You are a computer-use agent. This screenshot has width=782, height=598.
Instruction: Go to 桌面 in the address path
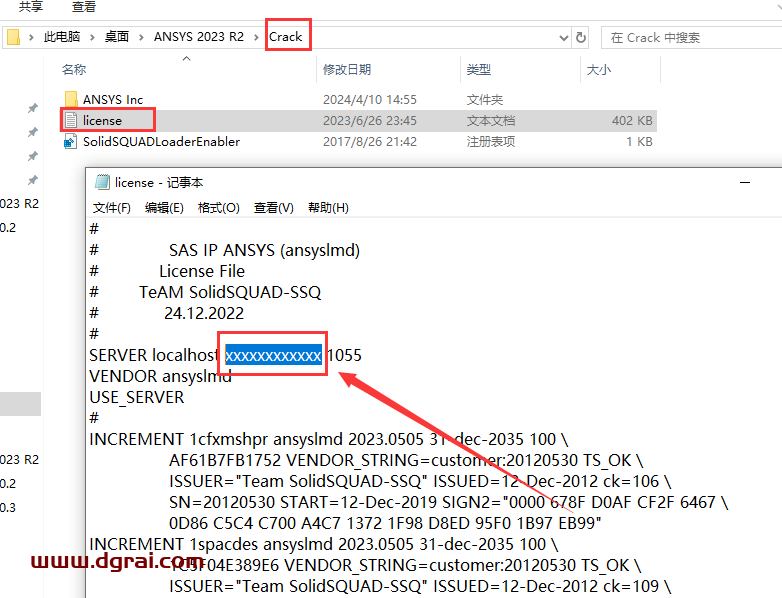click(x=117, y=37)
